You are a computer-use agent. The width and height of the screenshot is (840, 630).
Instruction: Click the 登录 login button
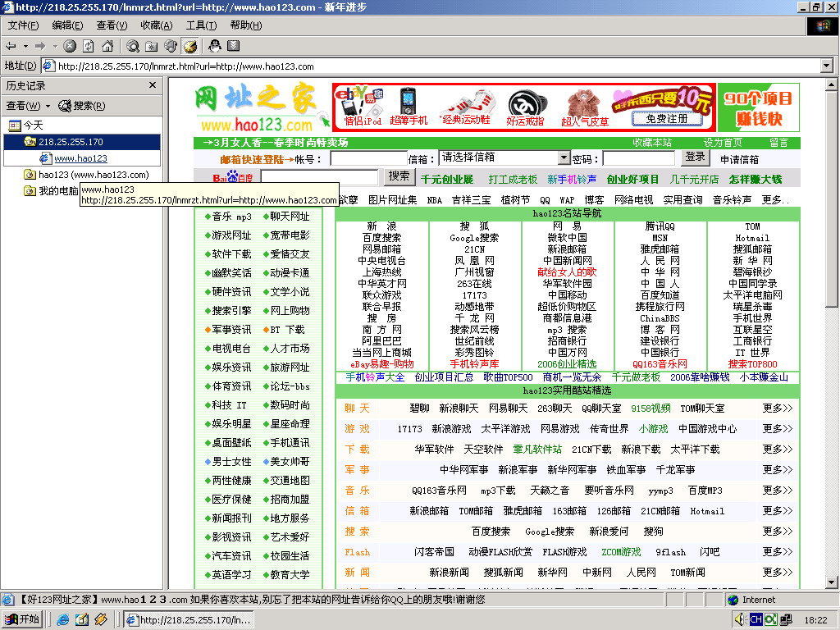click(x=696, y=157)
